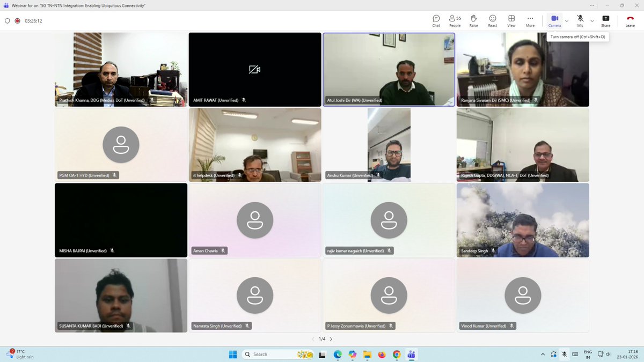Image resolution: width=644 pixels, height=362 pixels.
Task: Launch Google Chrome from taskbar
Action: [397, 354]
